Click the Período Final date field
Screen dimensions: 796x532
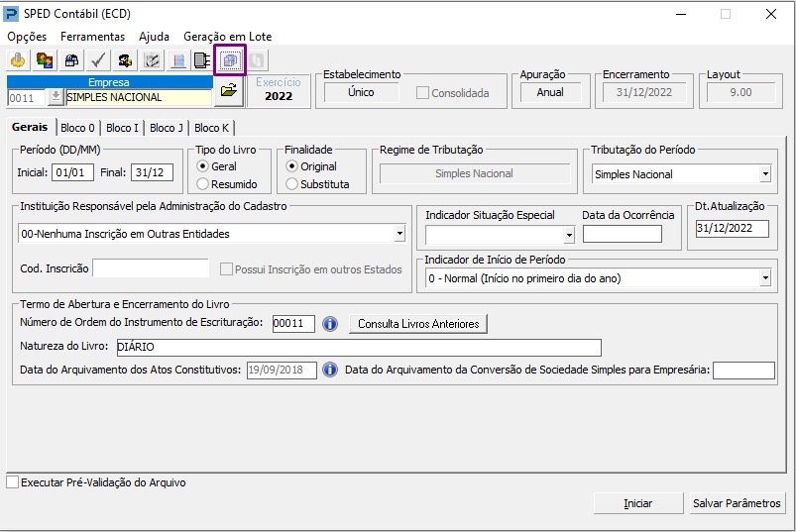coord(152,172)
